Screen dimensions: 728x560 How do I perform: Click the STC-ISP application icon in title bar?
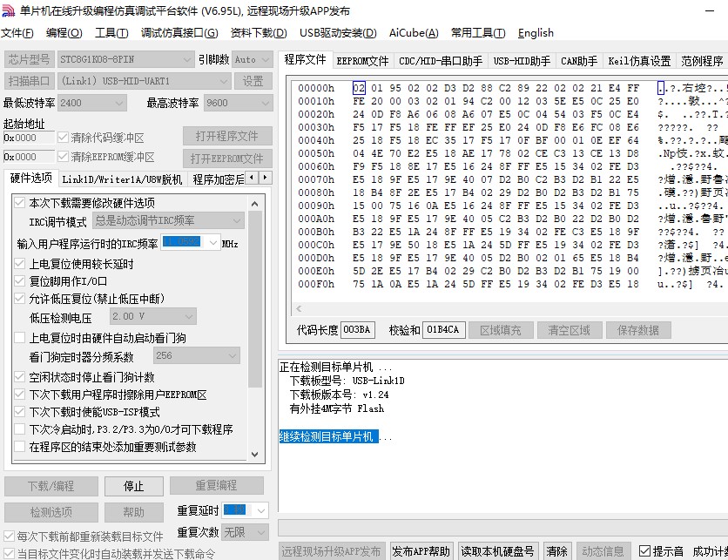coord(9,10)
